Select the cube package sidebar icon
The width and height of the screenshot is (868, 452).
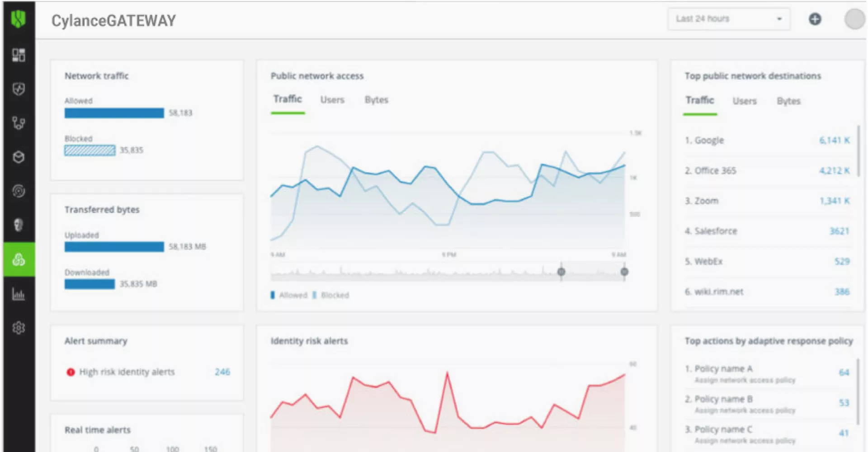(19, 157)
